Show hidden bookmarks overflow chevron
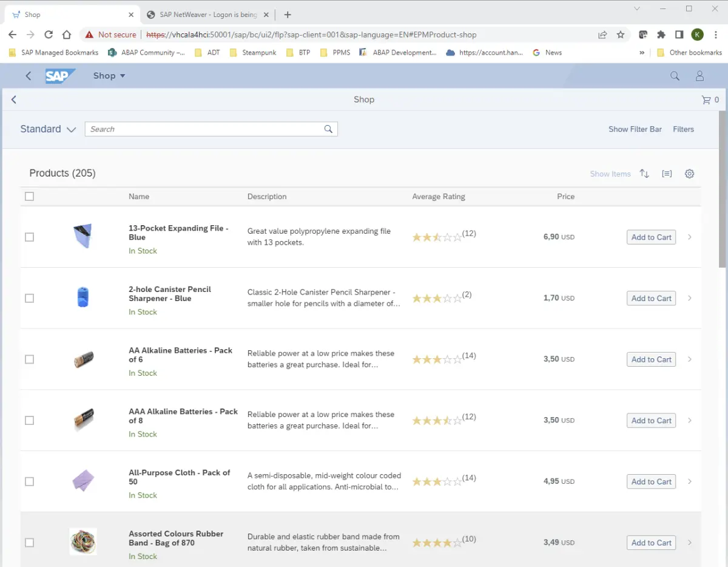This screenshot has width=728, height=567. [642, 53]
